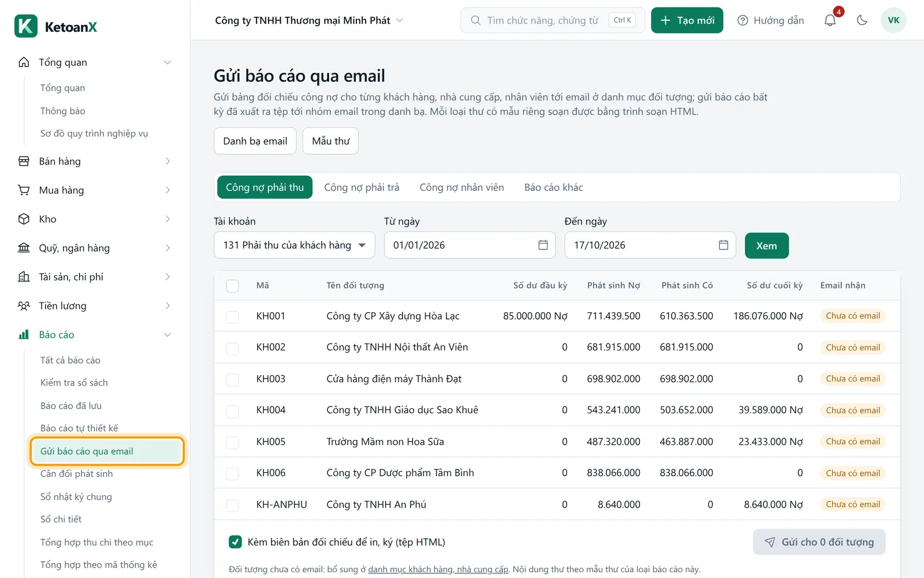Open calendar icon in Đến ngày field
Image resolution: width=924 pixels, height=578 pixels.
[x=723, y=245]
